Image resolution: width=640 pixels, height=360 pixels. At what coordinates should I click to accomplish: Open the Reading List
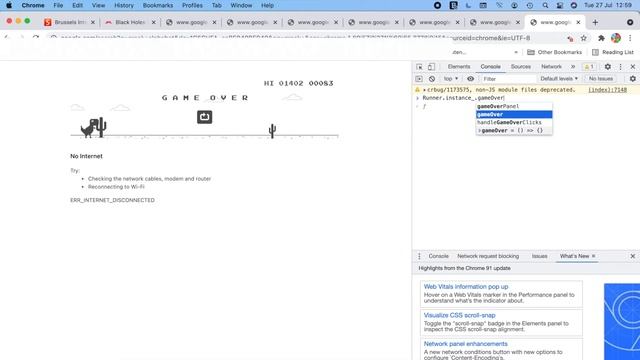click(x=613, y=52)
